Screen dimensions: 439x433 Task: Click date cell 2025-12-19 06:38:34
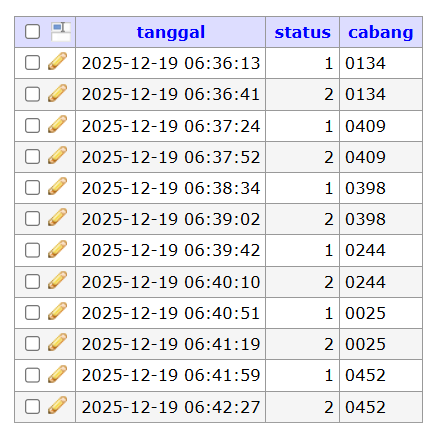(x=171, y=188)
